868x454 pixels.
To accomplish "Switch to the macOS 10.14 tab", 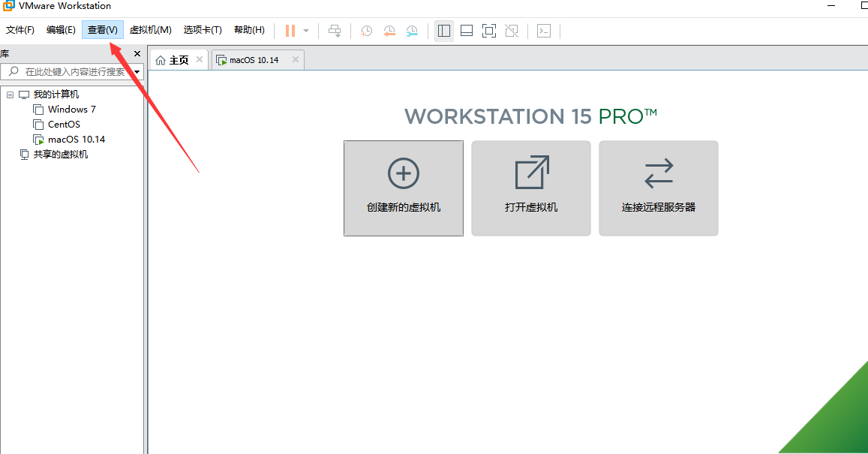I will pyautogui.click(x=258, y=60).
